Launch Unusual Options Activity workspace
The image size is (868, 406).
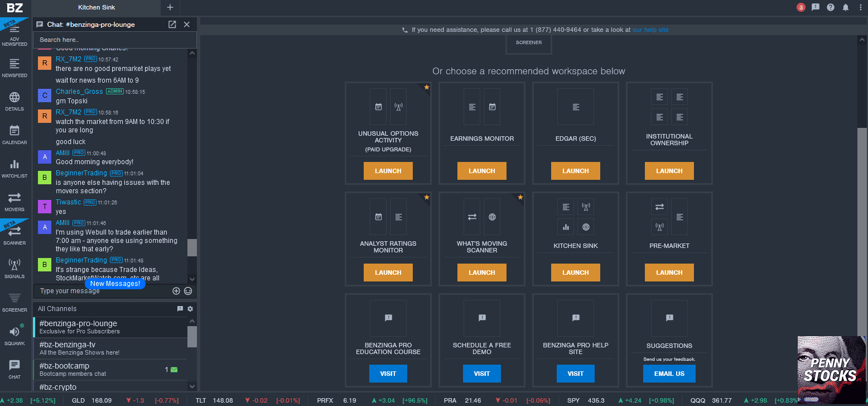point(388,171)
